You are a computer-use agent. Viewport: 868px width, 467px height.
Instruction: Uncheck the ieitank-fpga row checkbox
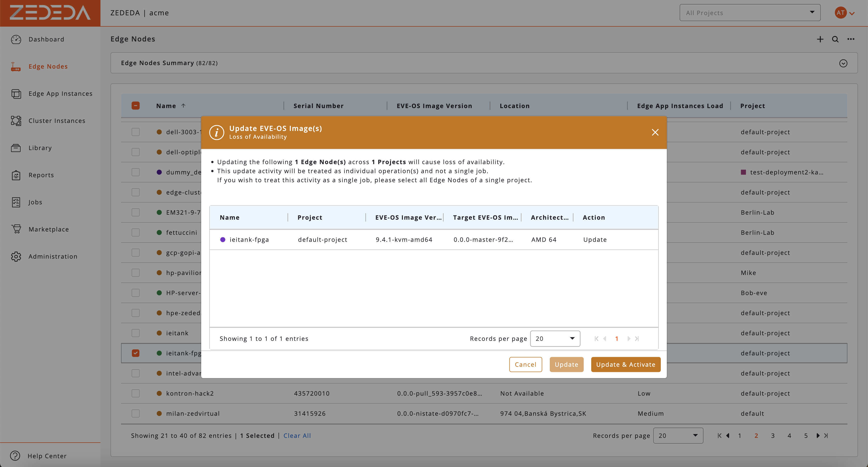[x=135, y=353]
